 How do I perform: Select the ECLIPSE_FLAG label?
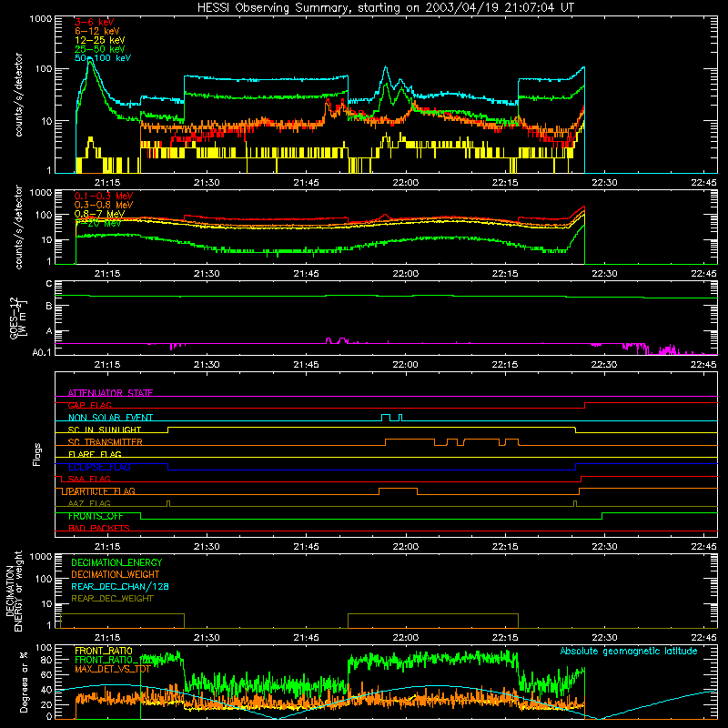pos(99,467)
